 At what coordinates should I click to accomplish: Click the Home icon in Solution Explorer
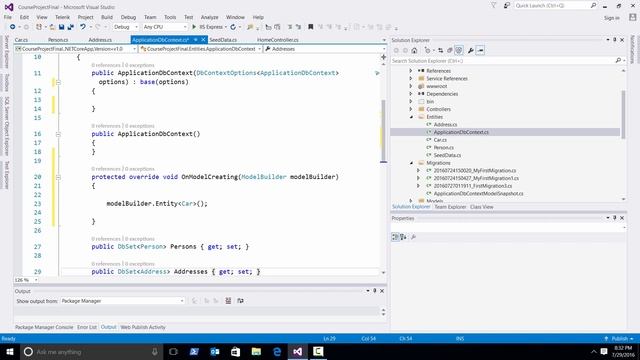(x=414, y=50)
